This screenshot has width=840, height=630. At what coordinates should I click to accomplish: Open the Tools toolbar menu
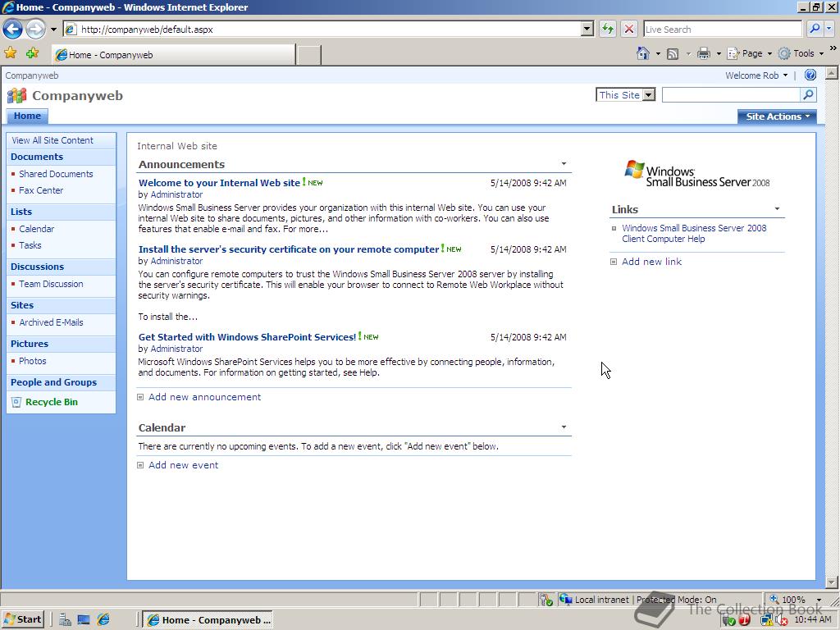[801, 53]
